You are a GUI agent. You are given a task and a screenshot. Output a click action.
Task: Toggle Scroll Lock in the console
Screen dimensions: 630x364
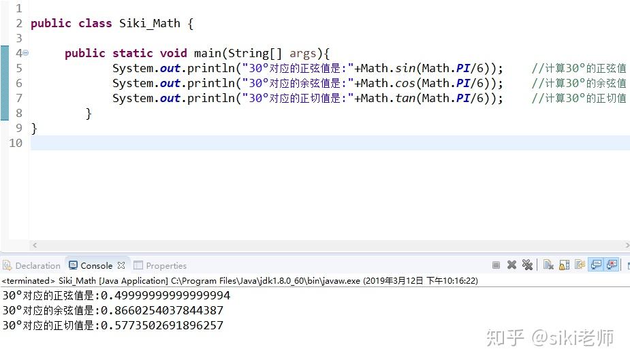(564, 265)
